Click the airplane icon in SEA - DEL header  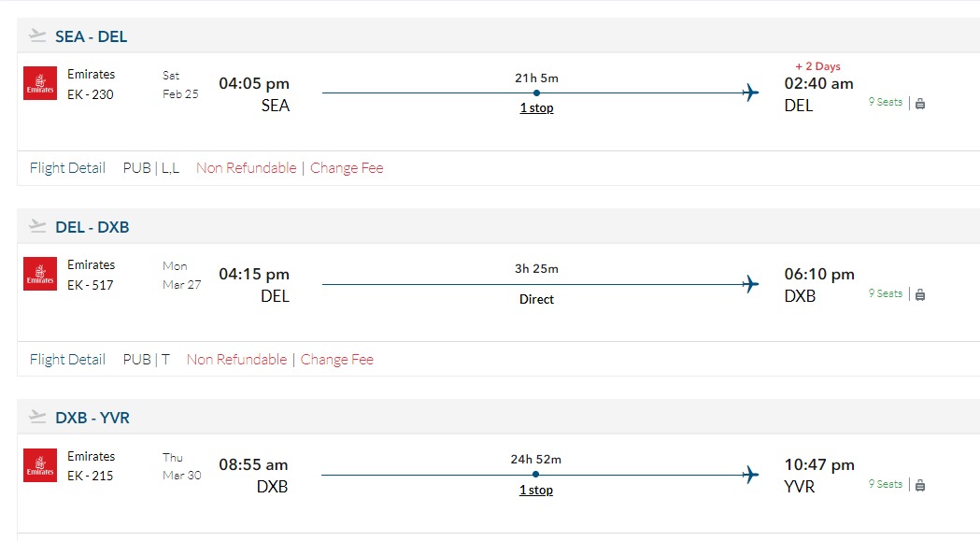pyautogui.click(x=37, y=36)
